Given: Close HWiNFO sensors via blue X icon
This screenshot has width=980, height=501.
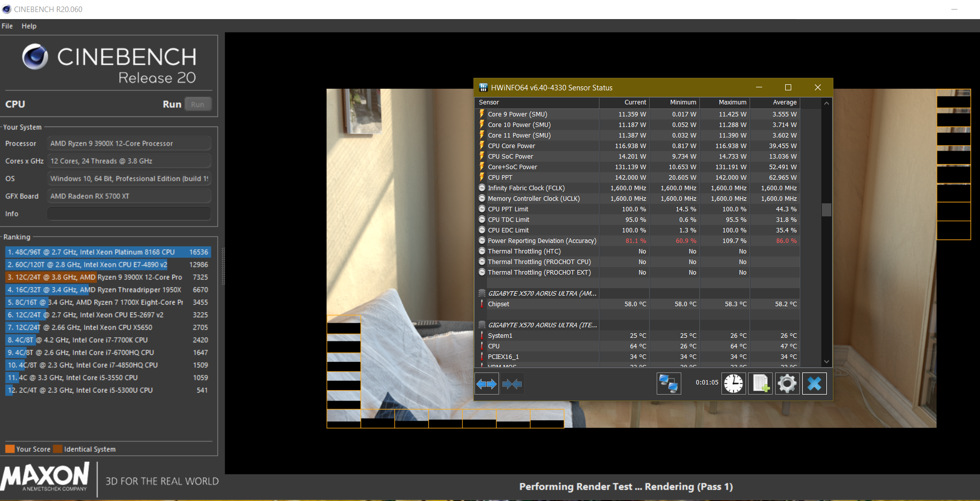Looking at the screenshot, I should pos(814,384).
